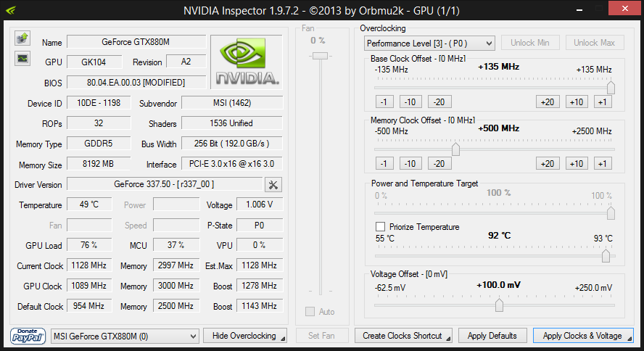Minimize the NVIDIA Inspector window
Screen dimensions: 644x351
coord(579,10)
